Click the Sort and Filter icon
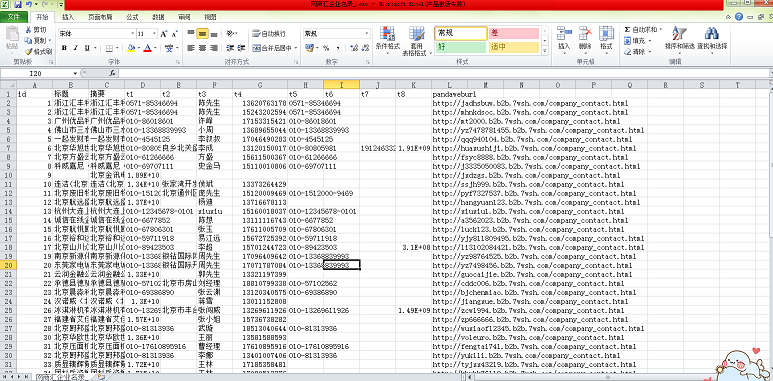This screenshot has height=381, width=773. [x=679, y=34]
